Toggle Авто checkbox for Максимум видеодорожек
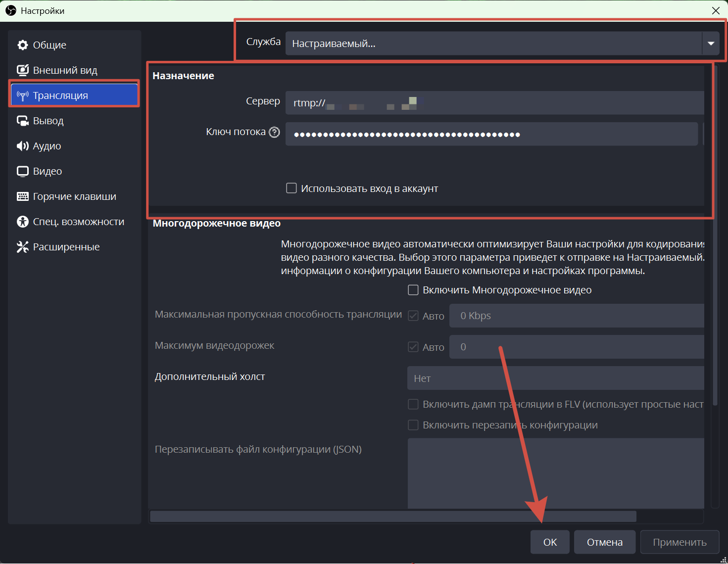The height and width of the screenshot is (564, 728). pyautogui.click(x=413, y=347)
